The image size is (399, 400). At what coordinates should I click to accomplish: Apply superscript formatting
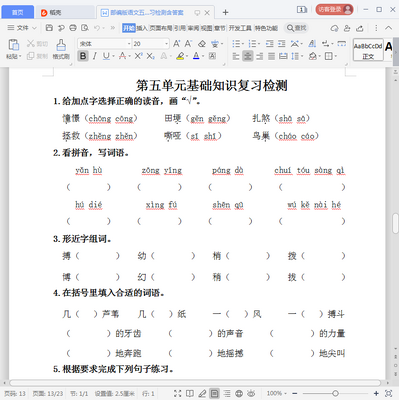138,56
